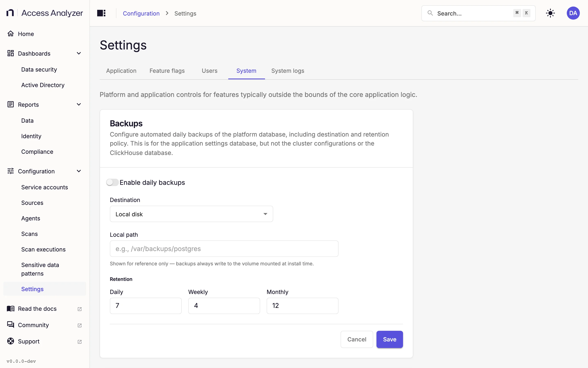This screenshot has height=368, width=588.
Task: Collapse the sidebar with the panel icon
Action: click(x=101, y=13)
